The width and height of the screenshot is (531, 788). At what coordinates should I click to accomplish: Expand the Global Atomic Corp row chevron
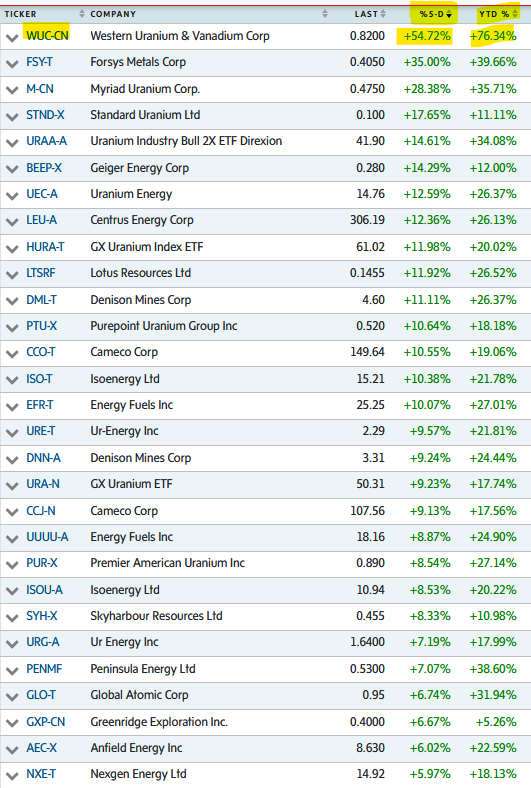pyautogui.click(x=12, y=697)
